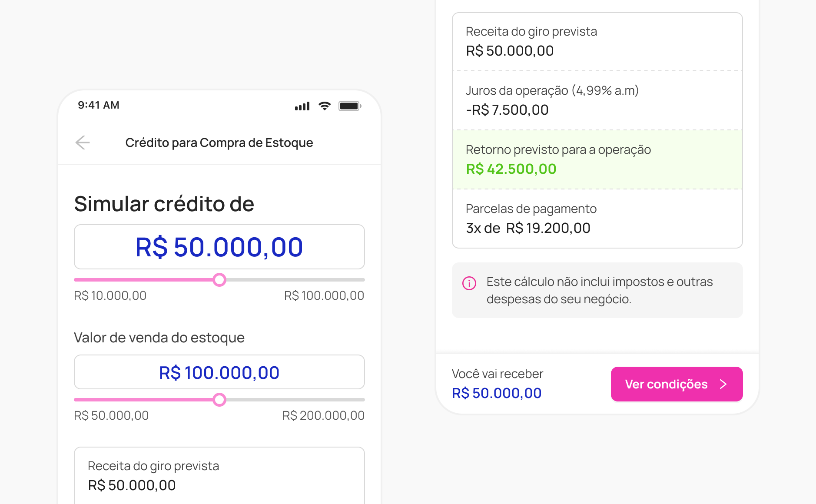Click the R$ 200.000,00 maximum stock label
Image resolution: width=816 pixels, height=504 pixels.
(323, 415)
